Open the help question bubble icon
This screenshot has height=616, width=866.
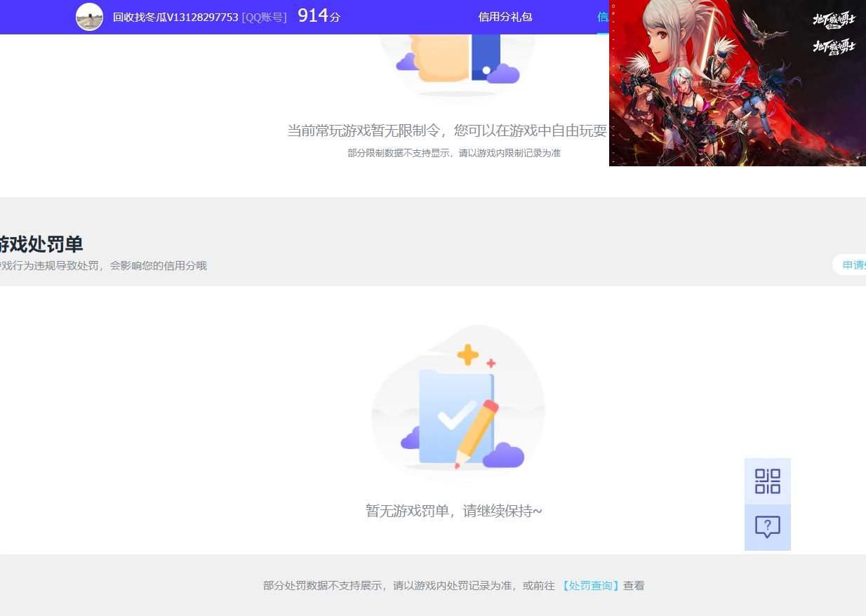coord(767,527)
